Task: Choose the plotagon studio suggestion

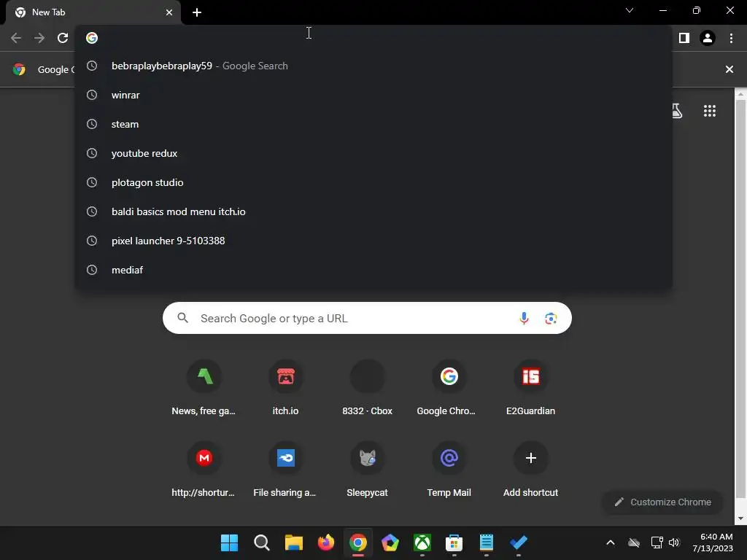Action: (x=373, y=182)
